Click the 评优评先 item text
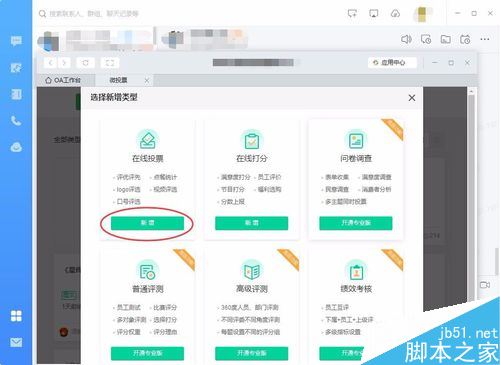 click(128, 177)
